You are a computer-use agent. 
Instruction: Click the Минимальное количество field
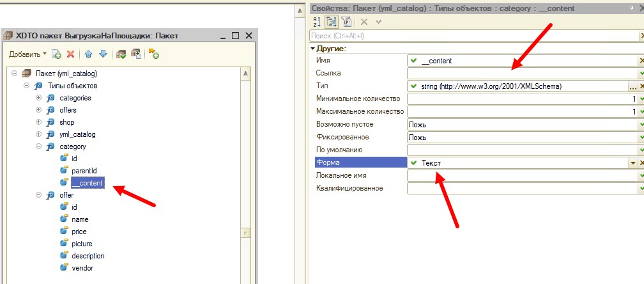(522, 99)
